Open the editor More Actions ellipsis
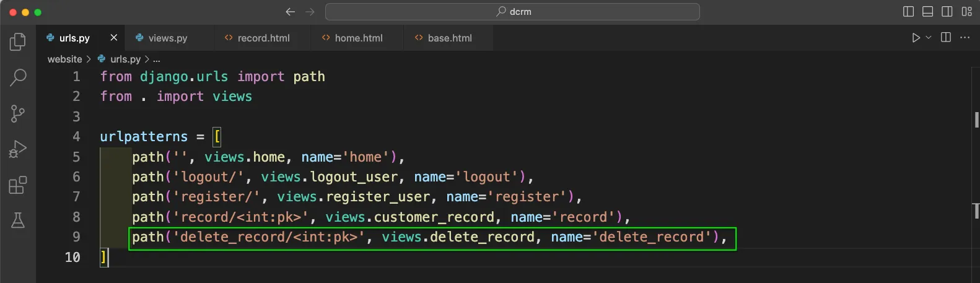980x283 pixels. (965, 38)
